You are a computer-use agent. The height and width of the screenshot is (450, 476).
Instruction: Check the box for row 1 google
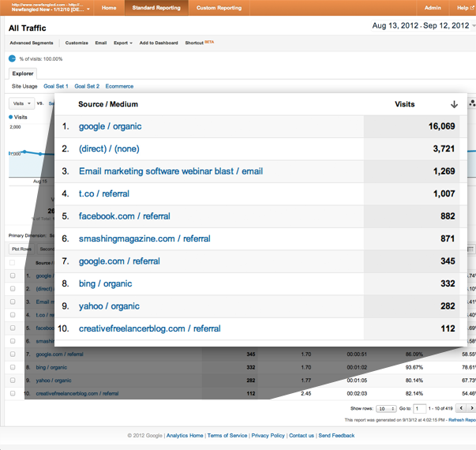[13, 276]
